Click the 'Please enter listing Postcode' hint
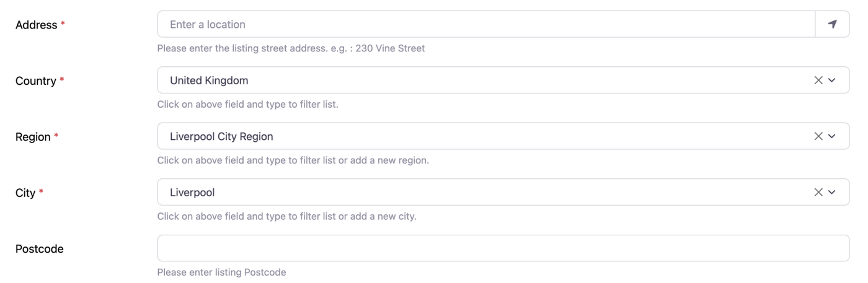Screen dimensions: 868x283 click(221, 272)
